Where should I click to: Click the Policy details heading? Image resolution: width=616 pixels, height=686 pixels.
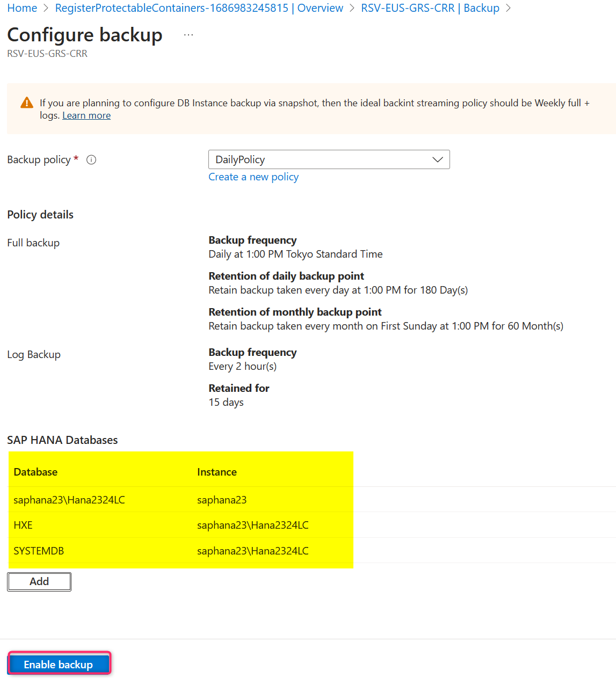pyautogui.click(x=40, y=215)
